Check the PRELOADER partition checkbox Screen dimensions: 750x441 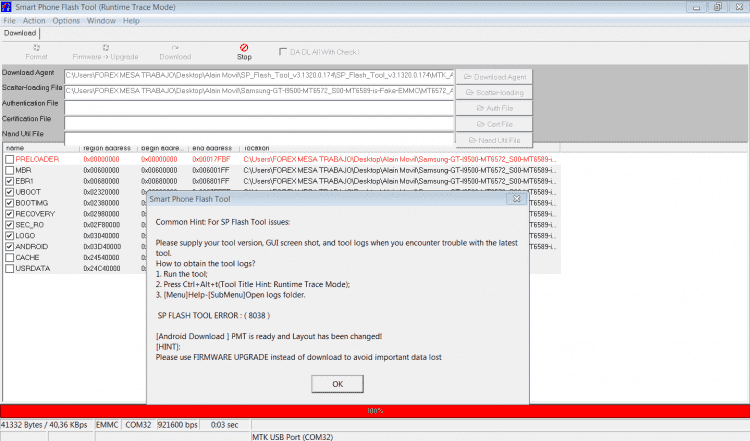point(10,159)
